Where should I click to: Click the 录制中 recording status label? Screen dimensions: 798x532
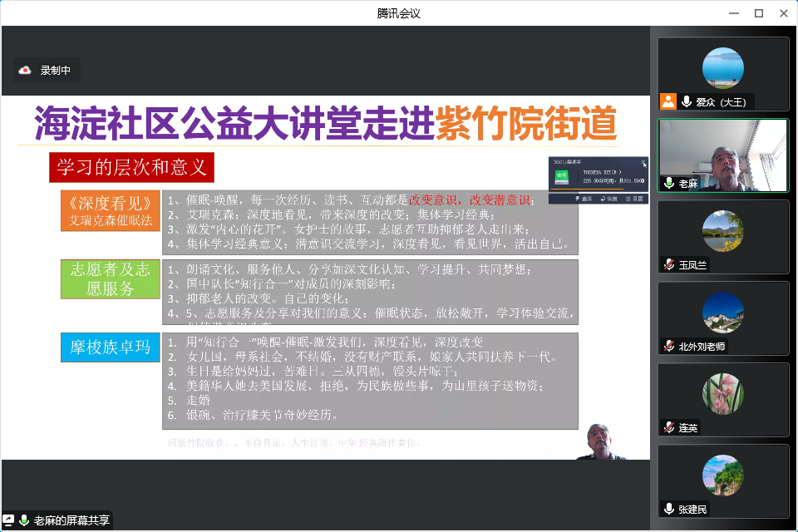tap(56, 71)
